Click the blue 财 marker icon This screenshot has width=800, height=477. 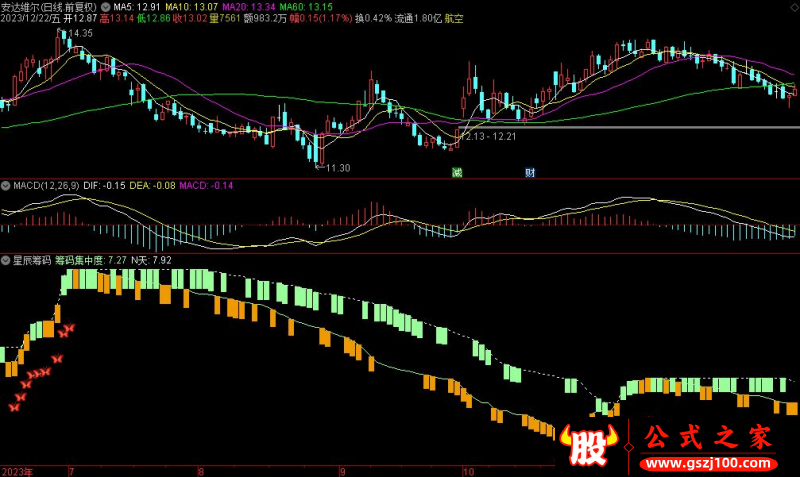pyautogui.click(x=529, y=172)
